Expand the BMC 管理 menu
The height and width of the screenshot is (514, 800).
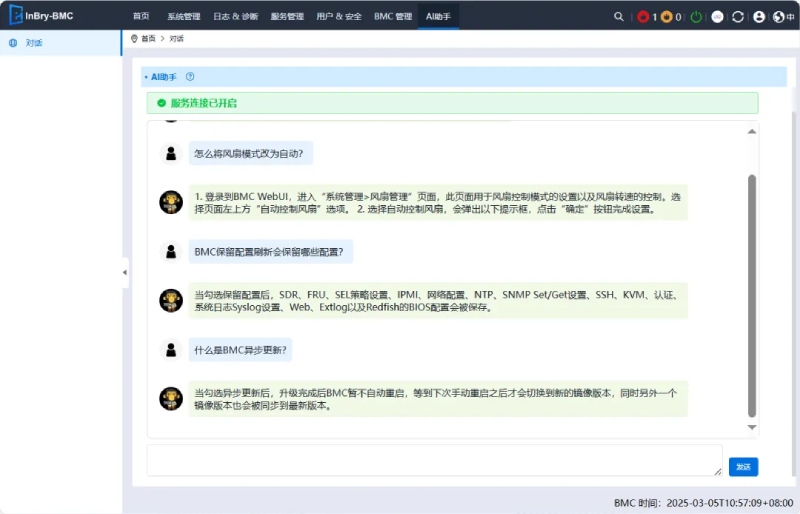click(393, 17)
